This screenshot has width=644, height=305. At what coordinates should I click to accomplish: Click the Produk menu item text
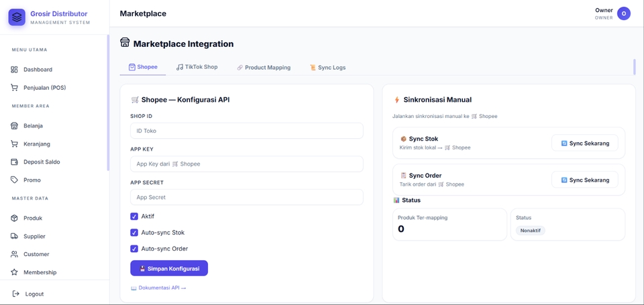point(33,218)
